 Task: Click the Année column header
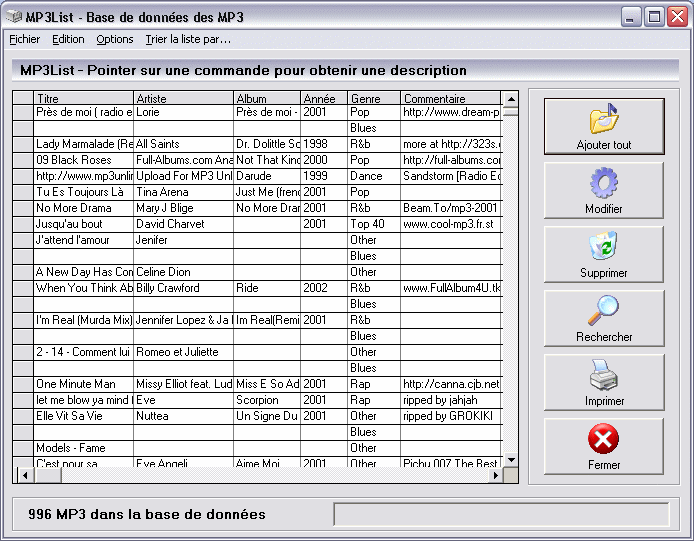tap(324, 98)
